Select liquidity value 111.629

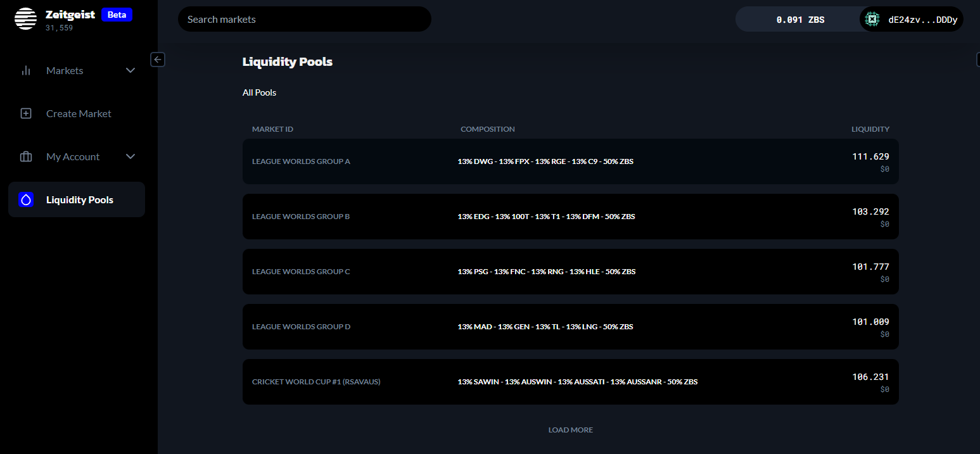pos(871,156)
